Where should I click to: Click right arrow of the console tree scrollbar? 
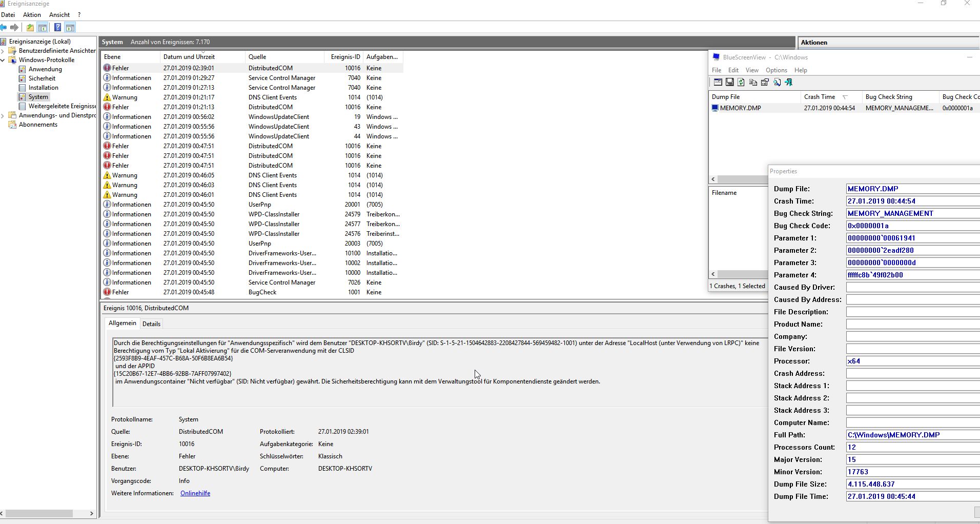tap(92, 513)
